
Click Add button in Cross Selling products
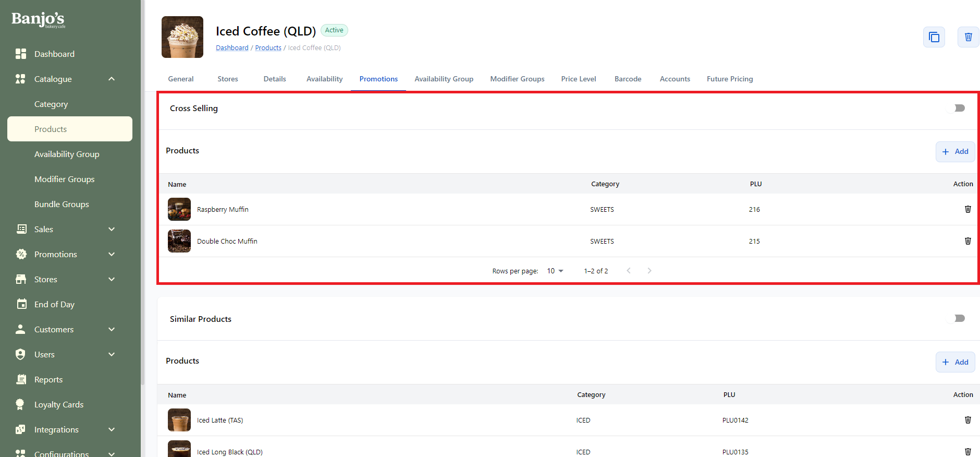pyautogui.click(x=955, y=151)
